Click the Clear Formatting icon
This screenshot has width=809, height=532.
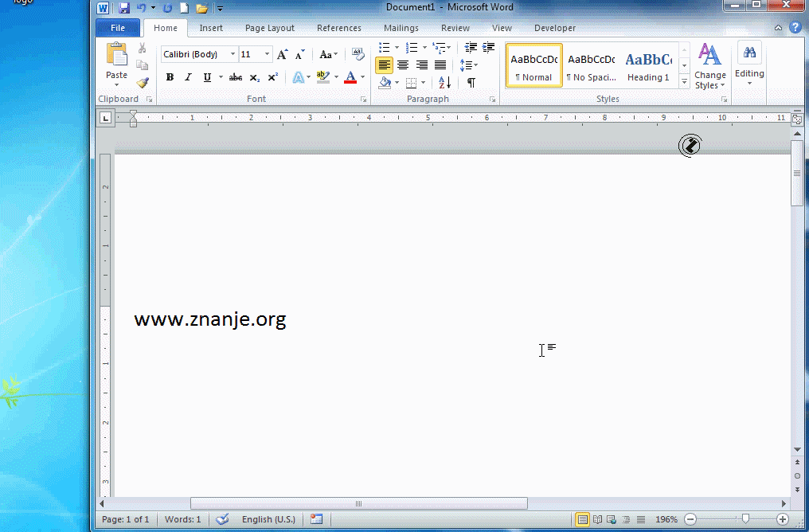point(358,54)
